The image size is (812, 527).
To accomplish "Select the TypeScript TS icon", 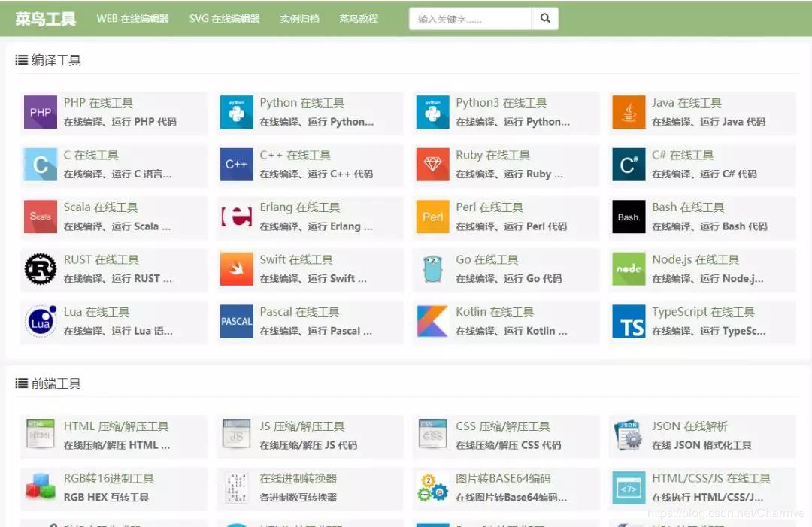I will [629, 321].
